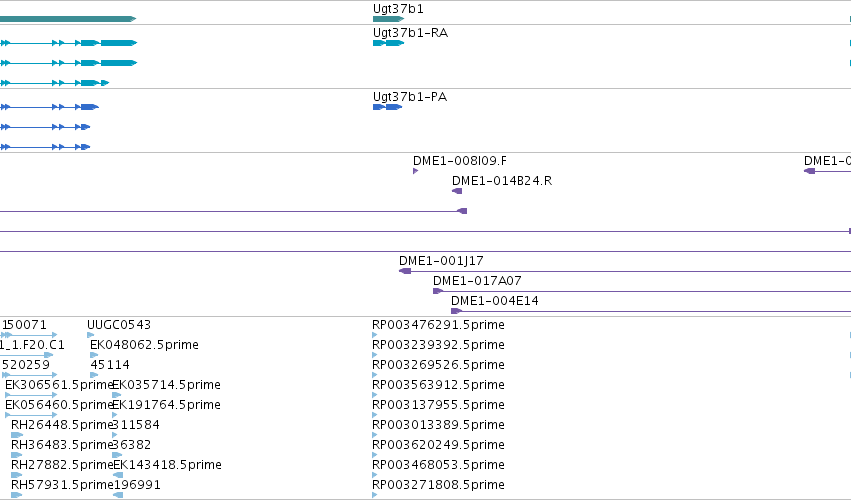851x500 pixels.
Task: Select the large teal gene bar
Action: point(68,19)
